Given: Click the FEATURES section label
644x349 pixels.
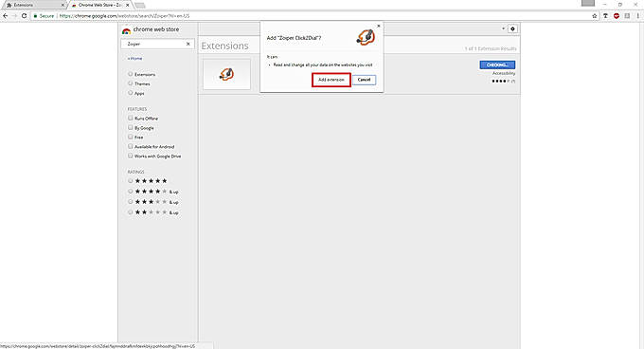Looking at the screenshot, I should (136, 109).
